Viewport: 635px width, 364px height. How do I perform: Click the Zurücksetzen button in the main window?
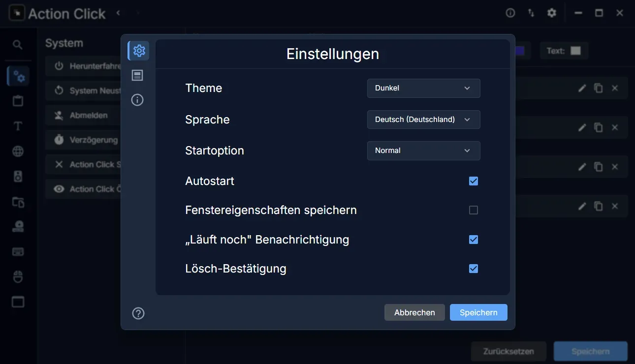508,352
